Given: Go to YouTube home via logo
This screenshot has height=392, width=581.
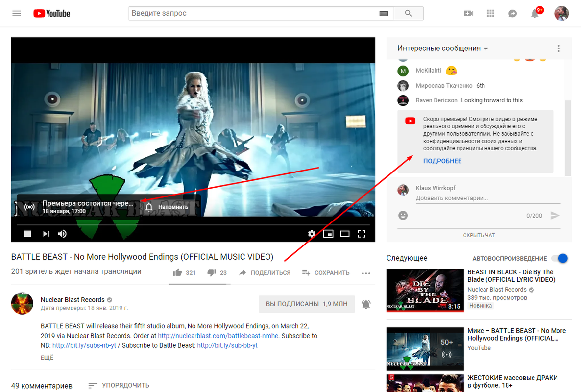Looking at the screenshot, I should click(51, 13).
